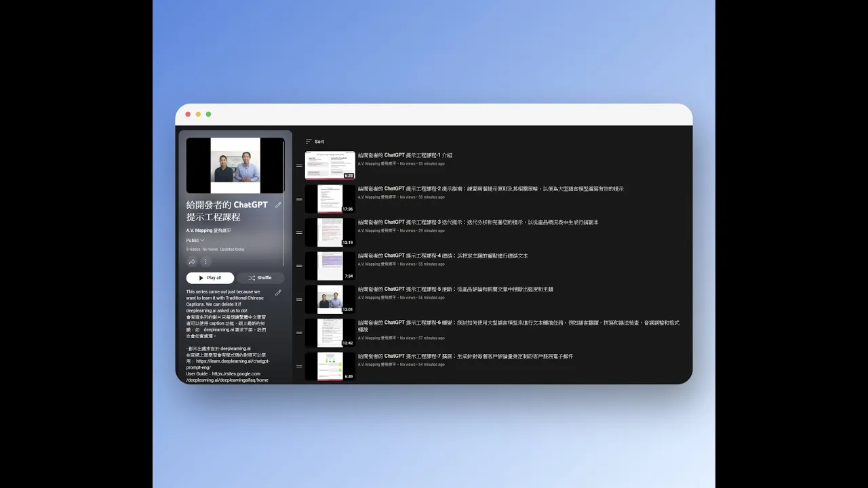Play the 13:19 video thumbnail

point(330,232)
